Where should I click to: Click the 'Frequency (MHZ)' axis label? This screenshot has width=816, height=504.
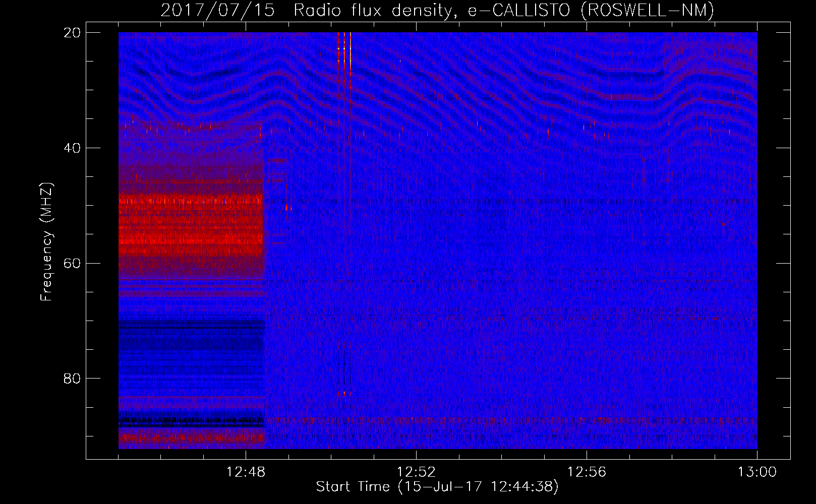pyautogui.click(x=46, y=242)
